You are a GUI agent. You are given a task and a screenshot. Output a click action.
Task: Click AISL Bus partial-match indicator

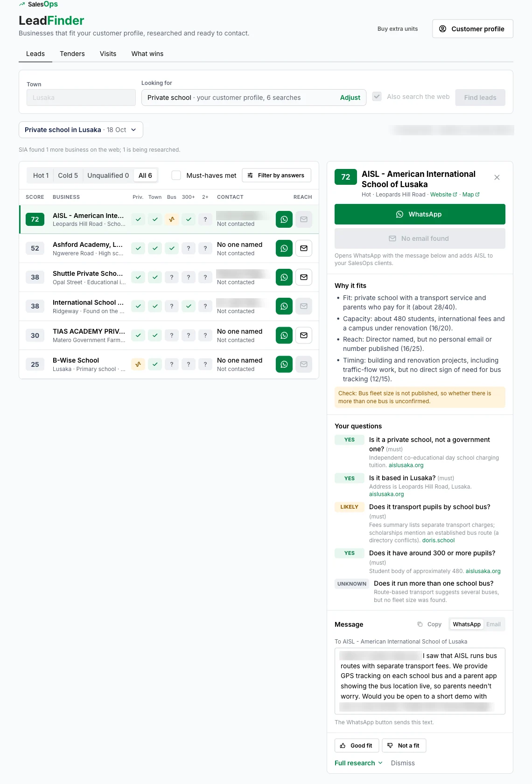click(x=172, y=219)
